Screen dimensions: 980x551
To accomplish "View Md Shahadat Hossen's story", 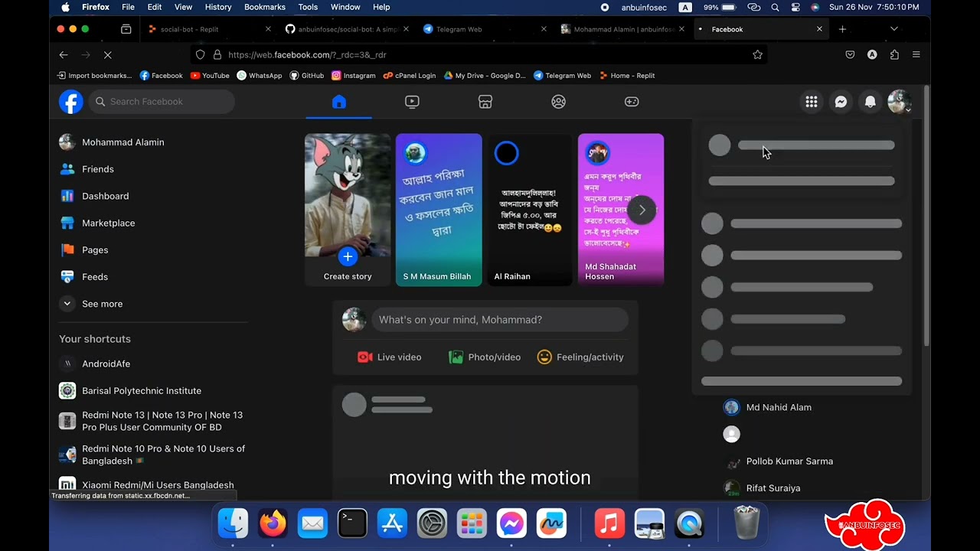I will 621,210.
